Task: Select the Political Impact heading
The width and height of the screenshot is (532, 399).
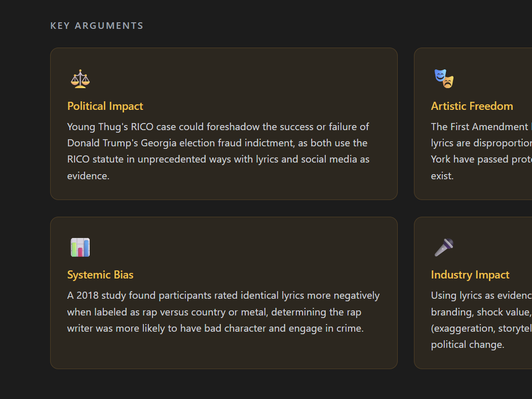Action: [x=105, y=106]
